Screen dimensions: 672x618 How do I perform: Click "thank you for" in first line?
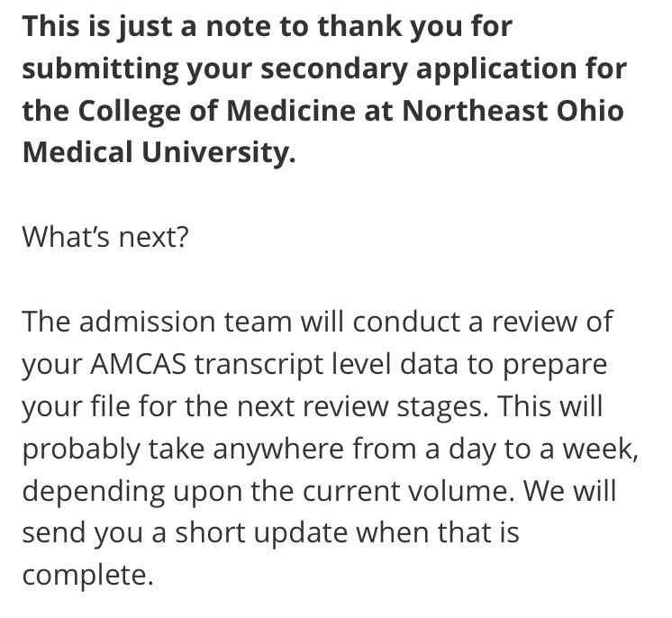pyautogui.click(x=415, y=26)
